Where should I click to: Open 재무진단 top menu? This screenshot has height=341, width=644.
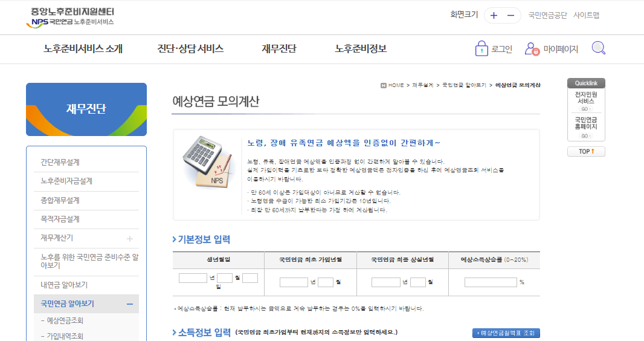(279, 49)
